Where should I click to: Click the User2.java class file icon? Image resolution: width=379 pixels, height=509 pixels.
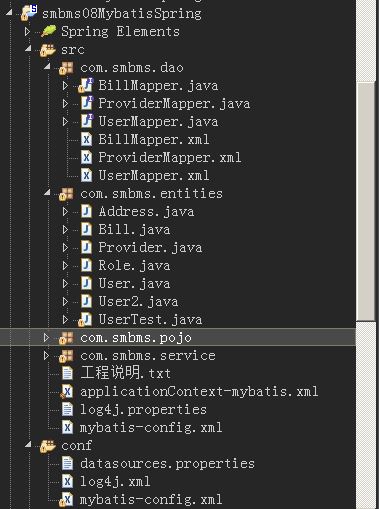tap(87, 301)
